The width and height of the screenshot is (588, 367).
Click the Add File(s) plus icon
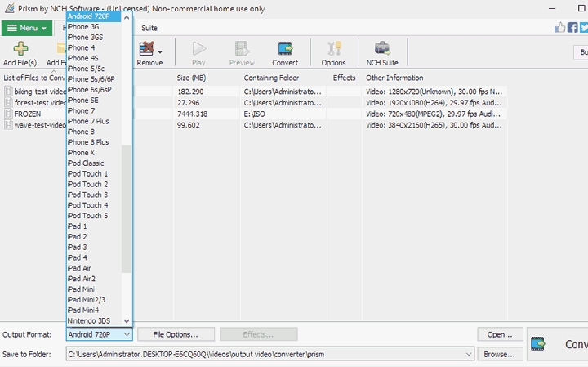(x=20, y=48)
